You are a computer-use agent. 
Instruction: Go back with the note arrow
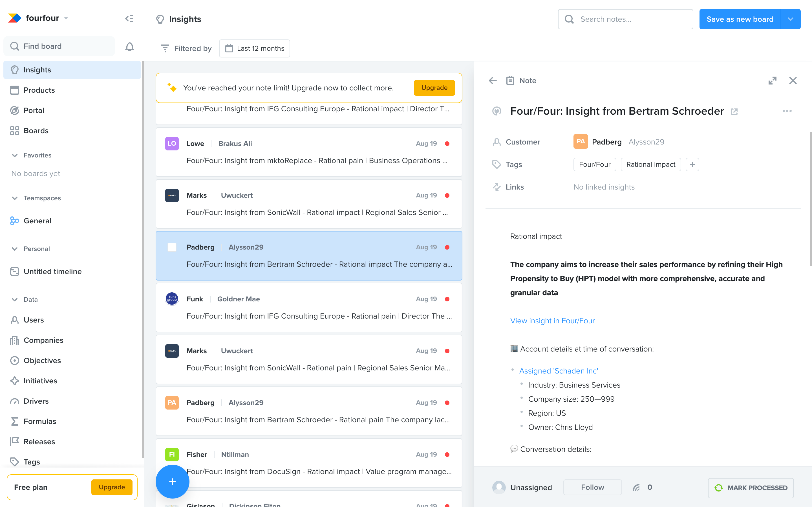point(493,81)
